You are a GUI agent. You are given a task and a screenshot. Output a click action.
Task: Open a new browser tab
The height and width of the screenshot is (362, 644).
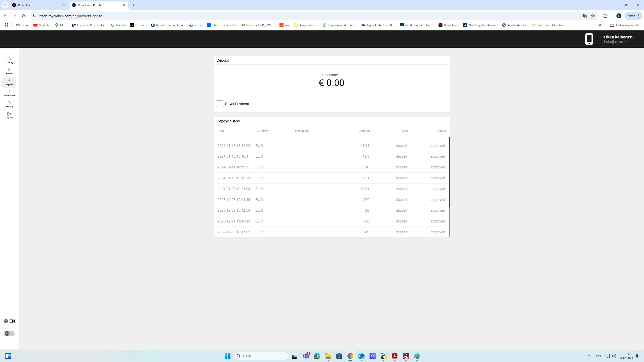pos(133,5)
